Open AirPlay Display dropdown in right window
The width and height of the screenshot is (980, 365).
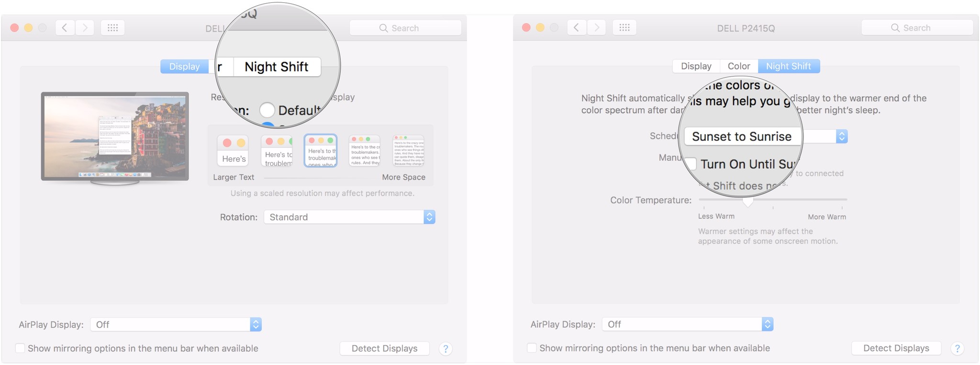[x=688, y=324]
